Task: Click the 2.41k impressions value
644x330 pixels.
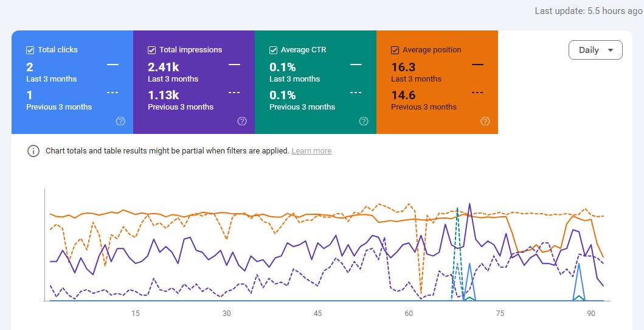Action: (164, 67)
